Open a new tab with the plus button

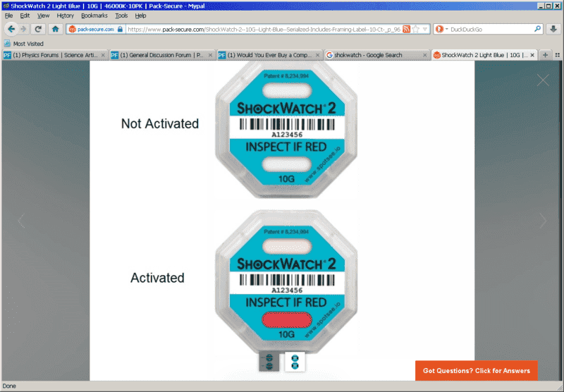tap(545, 55)
